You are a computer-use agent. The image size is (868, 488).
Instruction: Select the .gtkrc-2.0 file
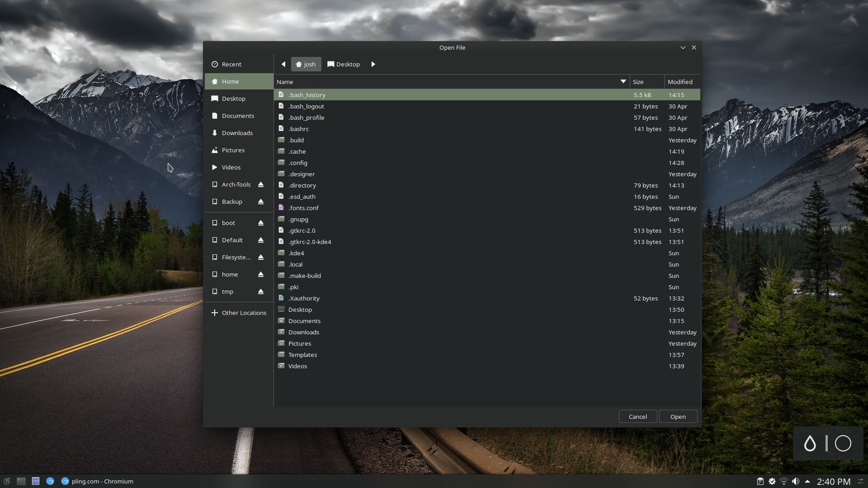point(487,230)
